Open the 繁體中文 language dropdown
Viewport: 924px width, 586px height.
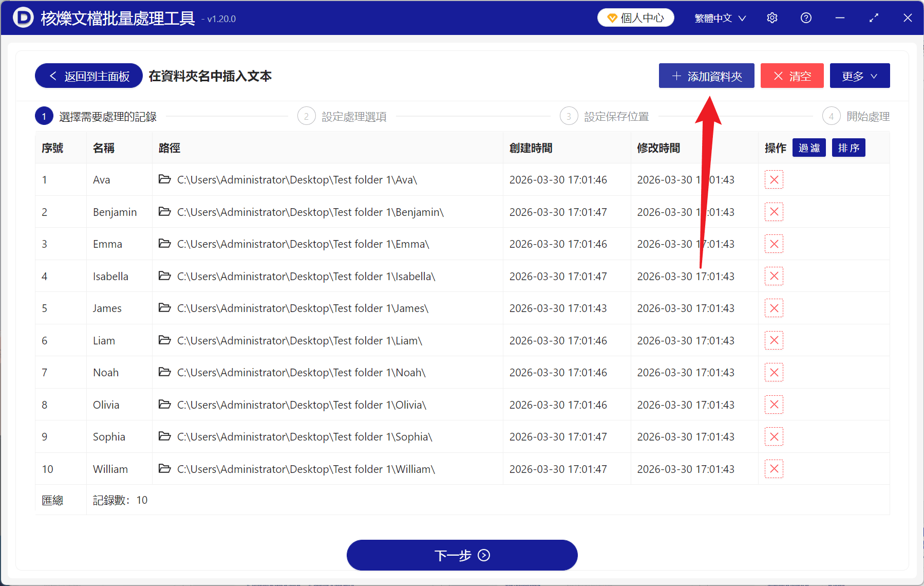pos(719,17)
